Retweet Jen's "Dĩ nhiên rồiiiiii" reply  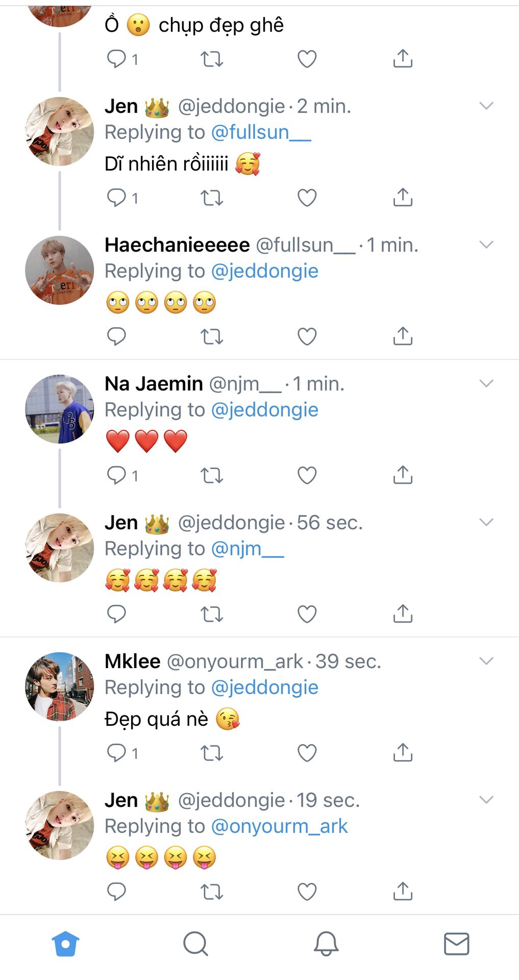tap(211, 198)
